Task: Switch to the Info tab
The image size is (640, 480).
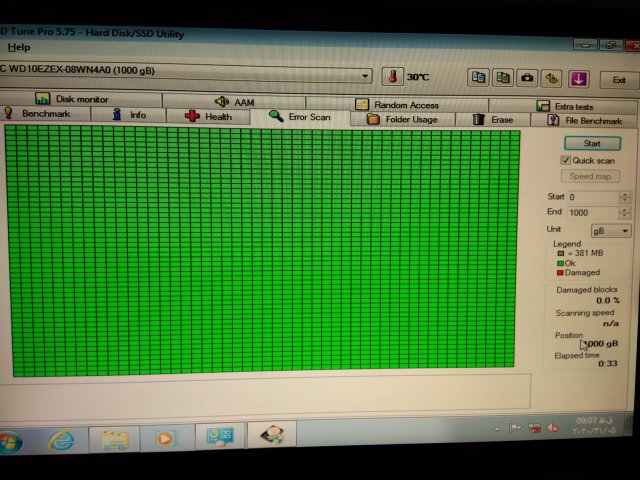Action: click(x=129, y=115)
